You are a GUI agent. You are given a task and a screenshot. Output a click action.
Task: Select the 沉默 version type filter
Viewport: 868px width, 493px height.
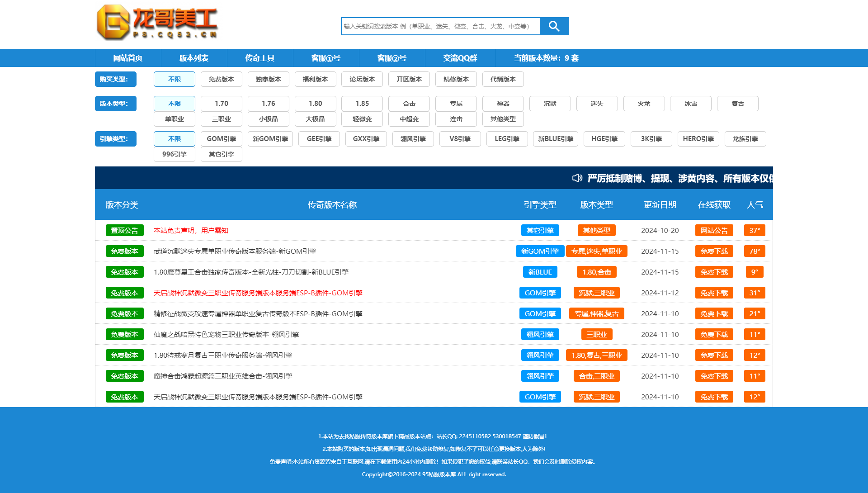550,104
